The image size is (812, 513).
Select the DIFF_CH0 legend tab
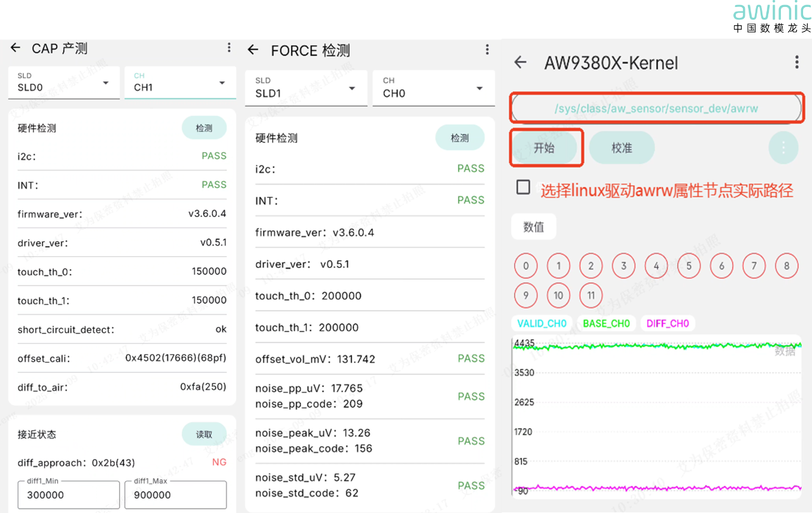coord(667,323)
